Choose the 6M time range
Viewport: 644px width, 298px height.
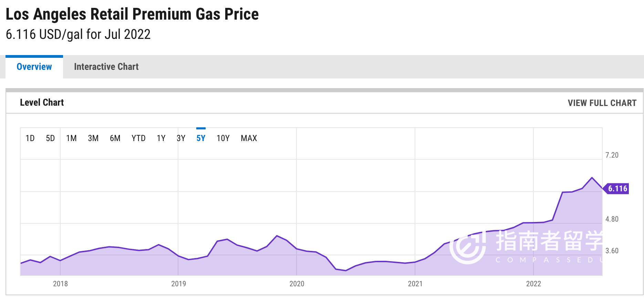pos(115,138)
